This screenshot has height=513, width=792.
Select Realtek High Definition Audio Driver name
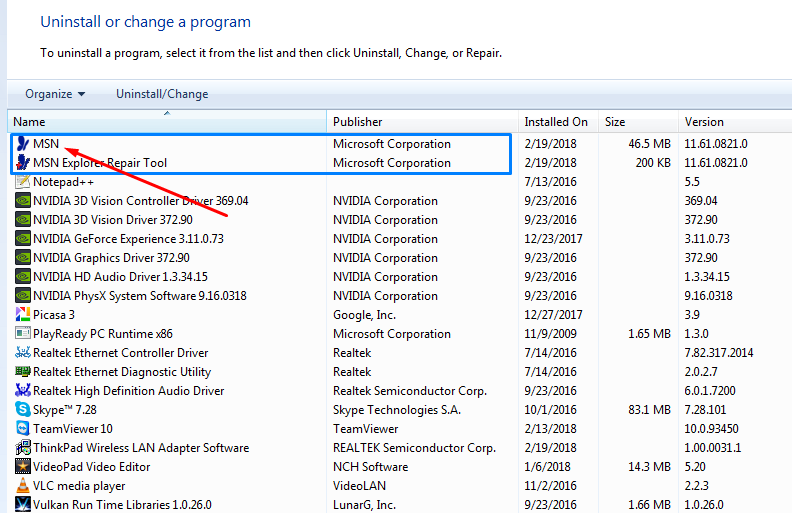(x=129, y=391)
